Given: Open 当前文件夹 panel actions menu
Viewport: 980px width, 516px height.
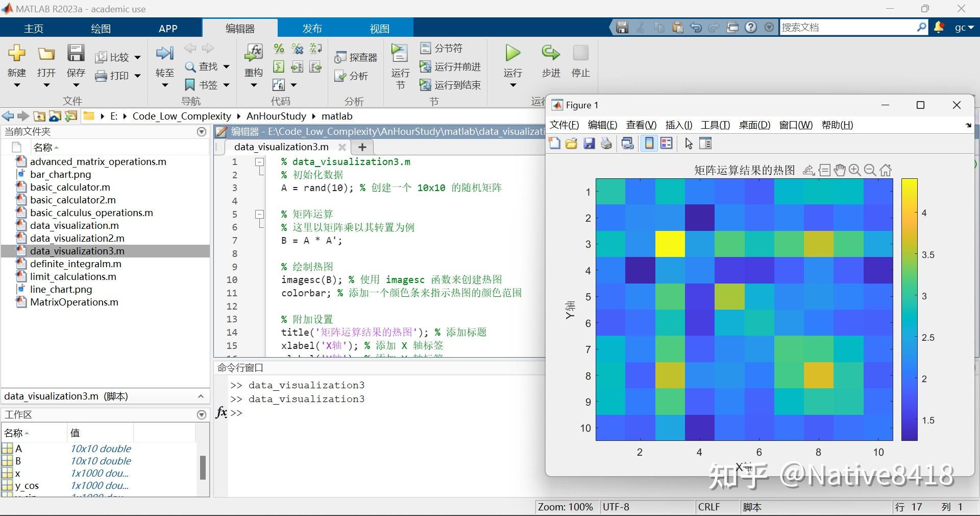Looking at the screenshot, I should (x=202, y=132).
